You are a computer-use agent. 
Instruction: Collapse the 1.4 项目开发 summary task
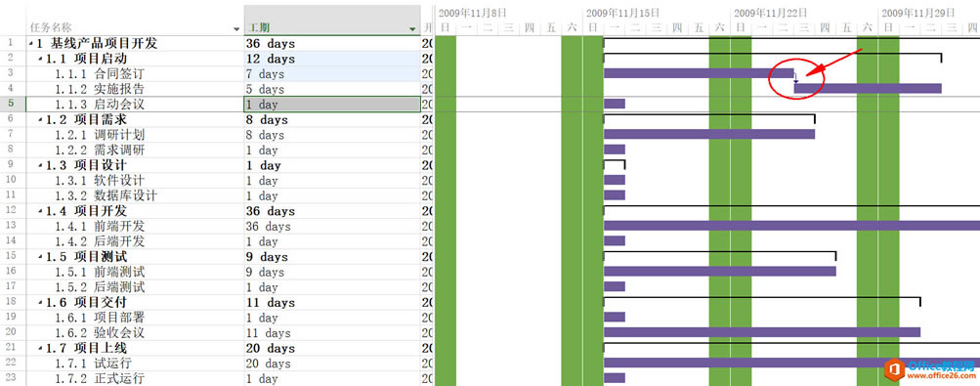41,211
